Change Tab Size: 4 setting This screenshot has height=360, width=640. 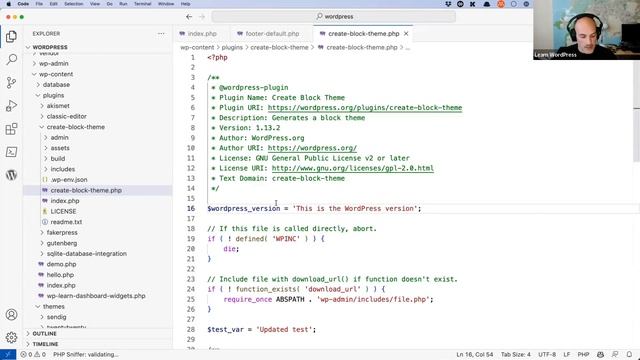pos(516,355)
